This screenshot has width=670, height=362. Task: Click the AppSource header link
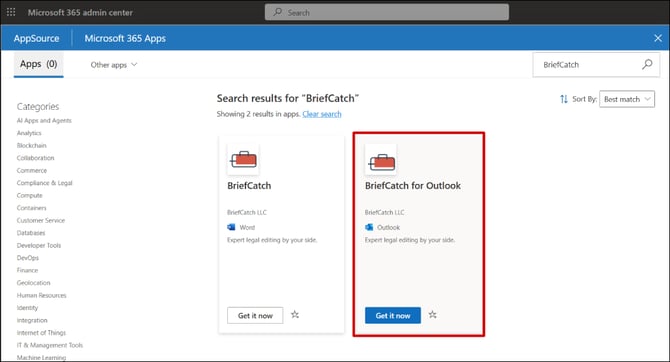[36, 38]
